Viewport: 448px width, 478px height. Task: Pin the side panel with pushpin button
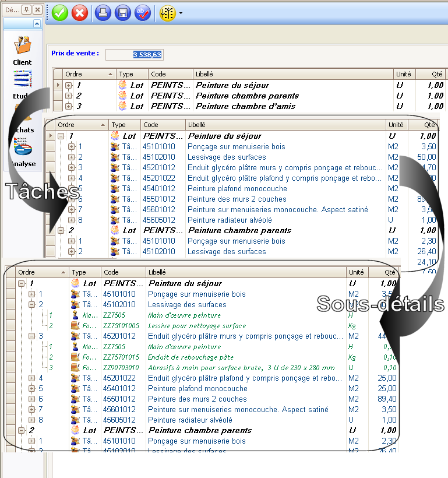point(27,10)
